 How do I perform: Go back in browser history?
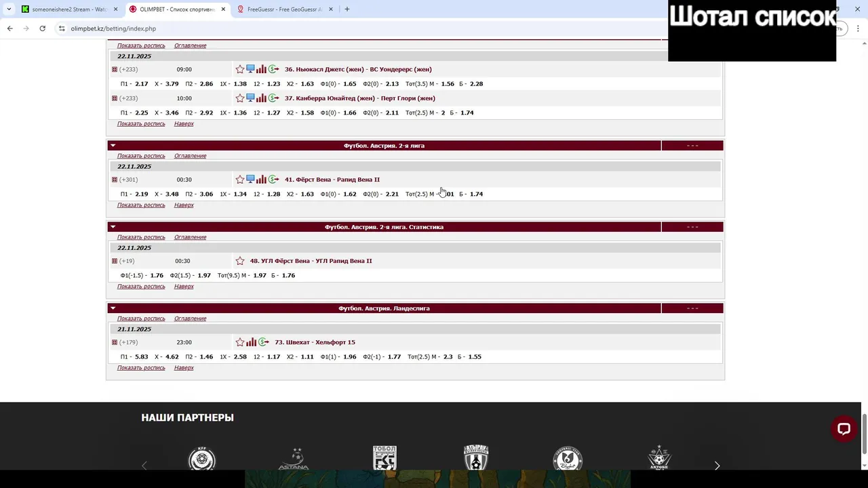coord(9,28)
